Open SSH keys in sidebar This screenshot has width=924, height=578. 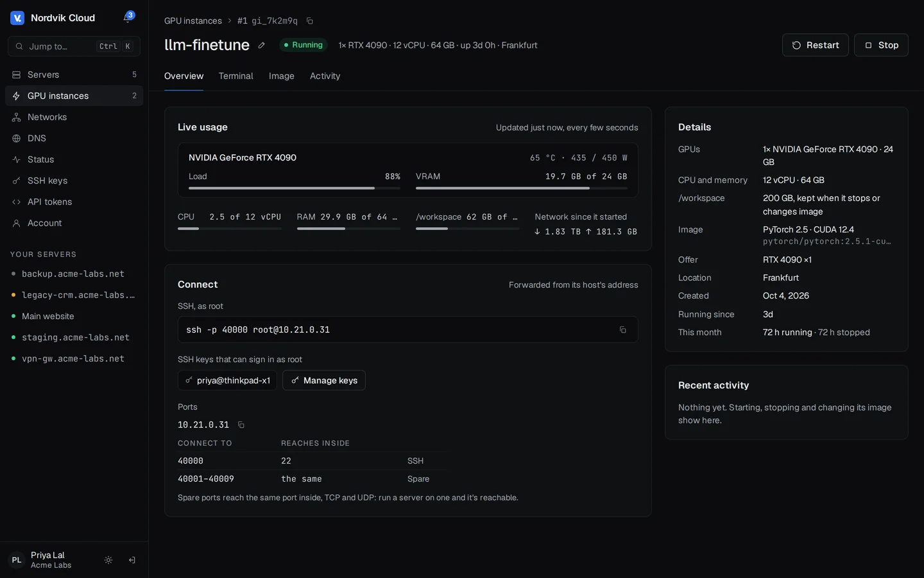coord(74,180)
